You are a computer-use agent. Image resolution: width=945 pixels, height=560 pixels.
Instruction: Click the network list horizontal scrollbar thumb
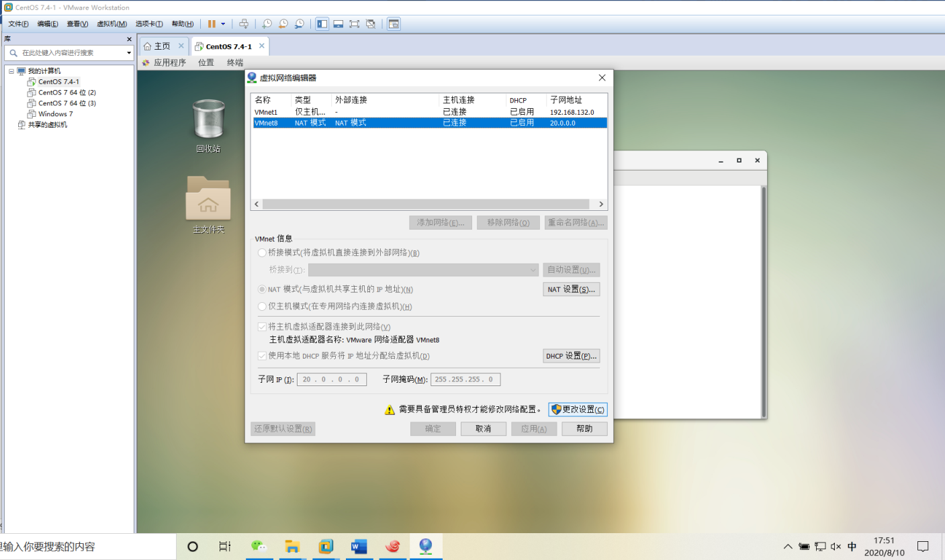tap(425, 204)
